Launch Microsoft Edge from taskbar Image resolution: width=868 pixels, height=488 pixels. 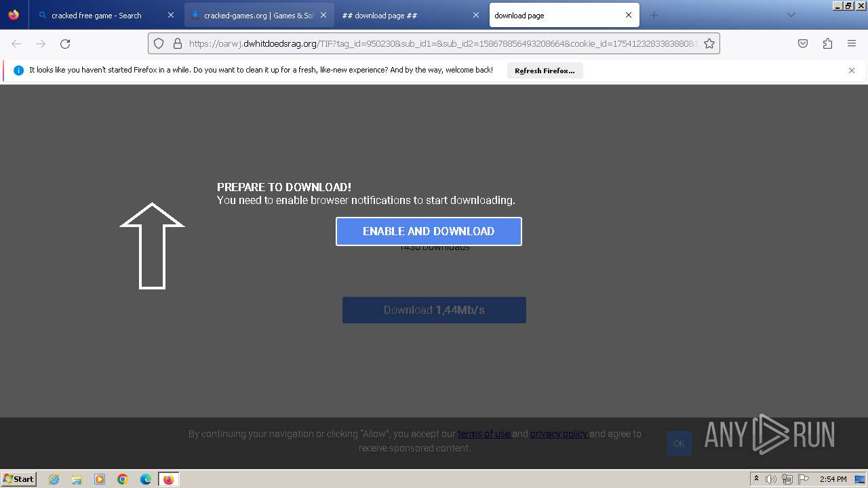(146, 479)
